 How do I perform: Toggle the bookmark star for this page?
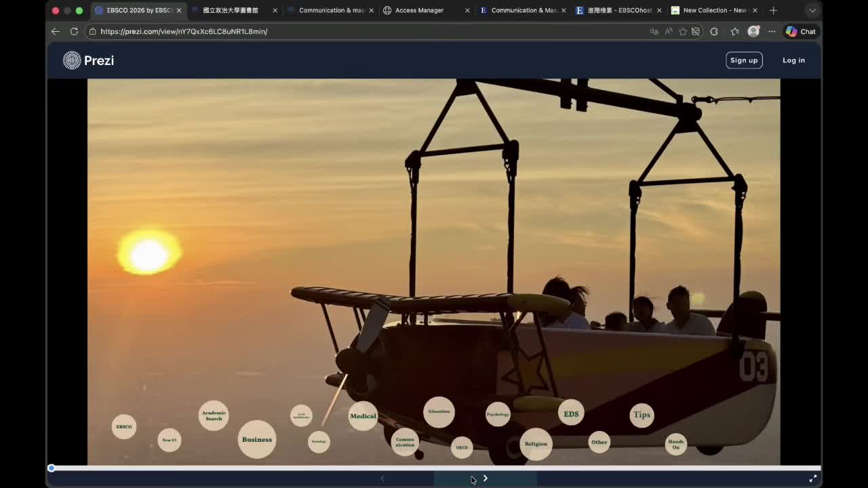683,31
